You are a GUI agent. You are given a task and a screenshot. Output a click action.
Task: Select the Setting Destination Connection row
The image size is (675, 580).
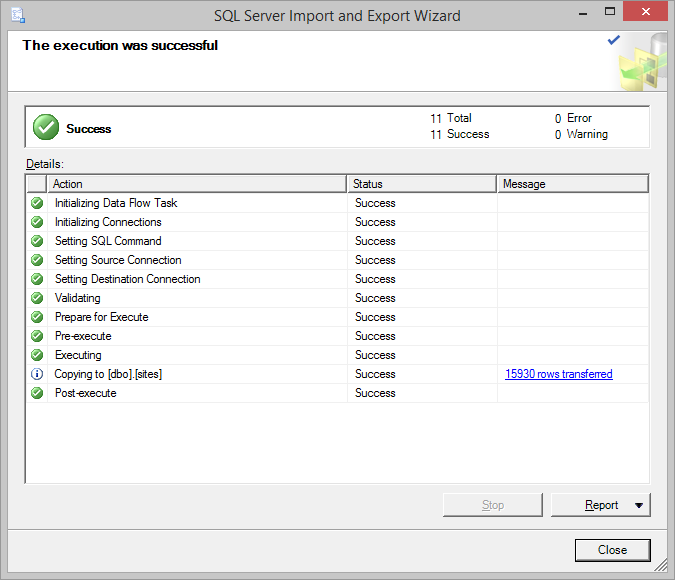(338, 279)
